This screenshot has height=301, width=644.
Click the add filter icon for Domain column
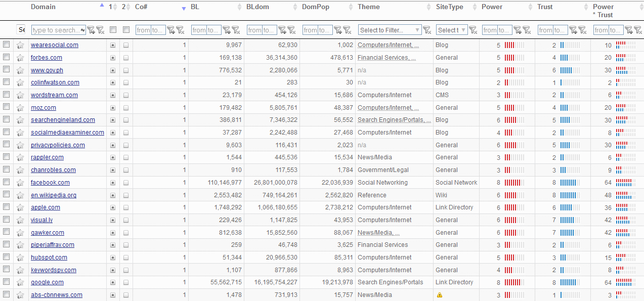click(x=91, y=30)
